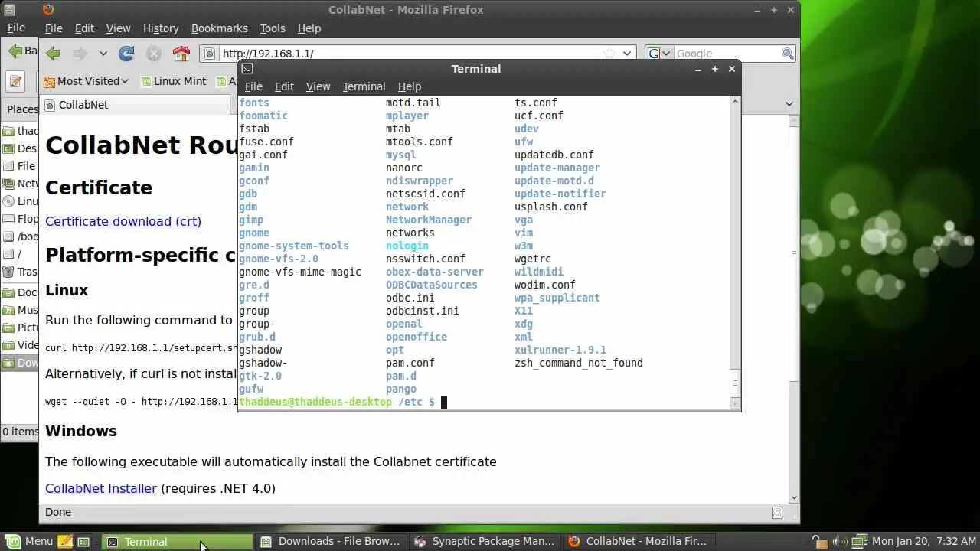This screenshot has width=980, height=551.
Task: Go back using Firefox's green back arrow
Action: tap(53, 54)
